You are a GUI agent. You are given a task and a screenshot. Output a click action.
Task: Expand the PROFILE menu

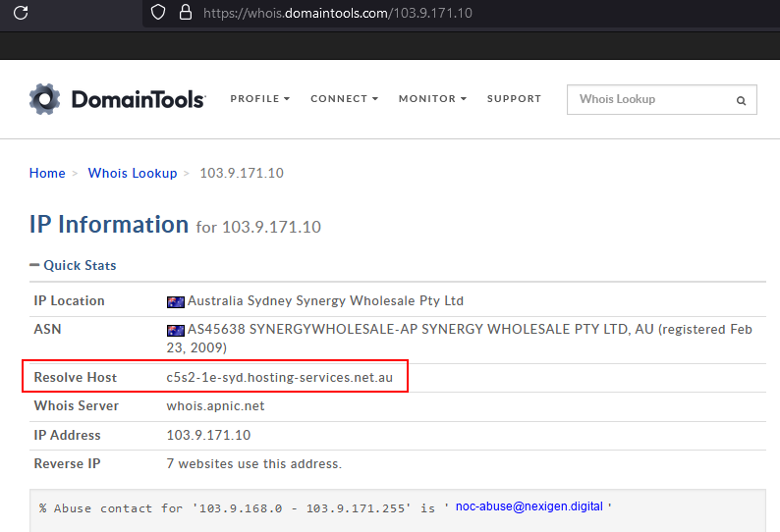tap(259, 99)
